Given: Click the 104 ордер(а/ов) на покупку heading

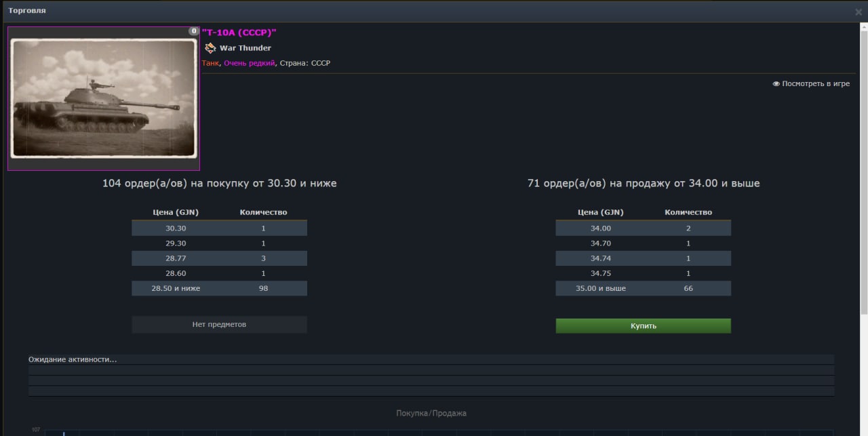Looking at the screenshot, I should [x=219, y=184].
